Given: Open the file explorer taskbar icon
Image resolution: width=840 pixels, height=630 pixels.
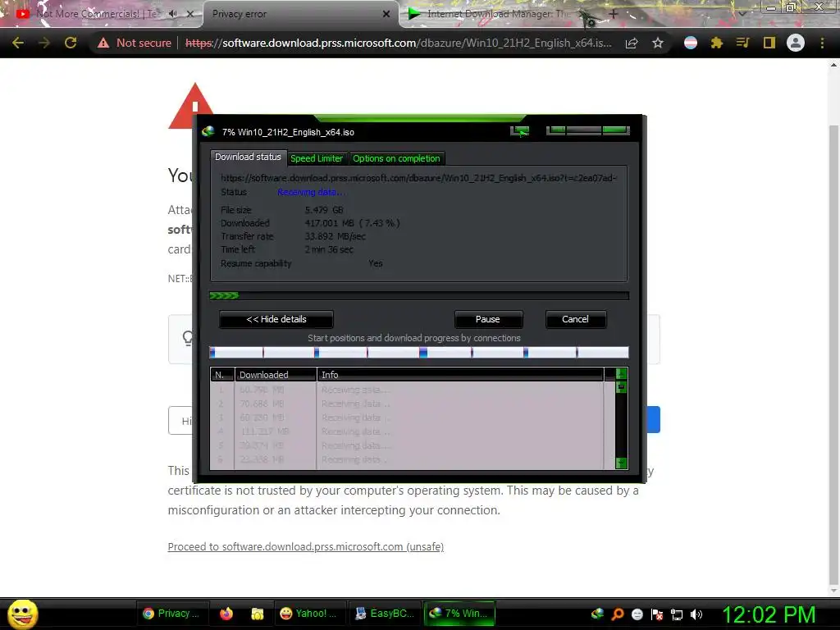Looking at the screenshot, I should [258, 614].
